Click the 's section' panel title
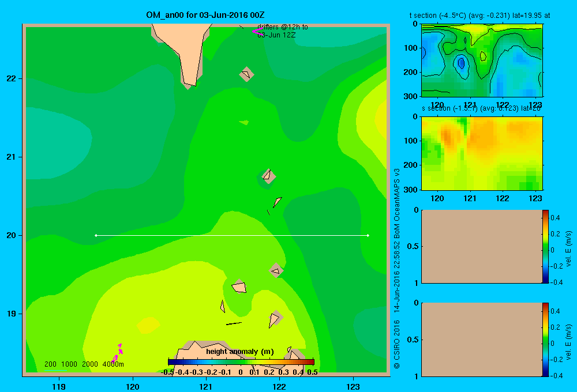 coord(481,108)
